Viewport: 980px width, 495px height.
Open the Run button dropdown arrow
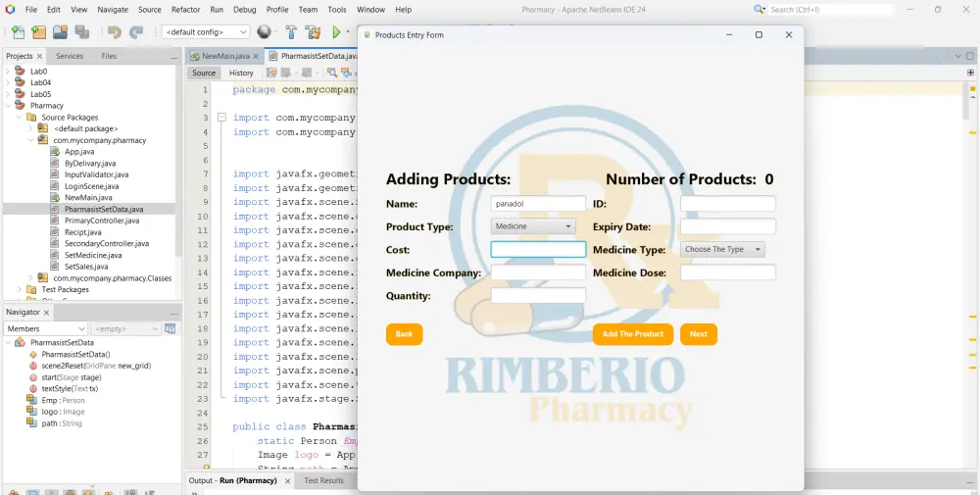[x=348, y=32]
